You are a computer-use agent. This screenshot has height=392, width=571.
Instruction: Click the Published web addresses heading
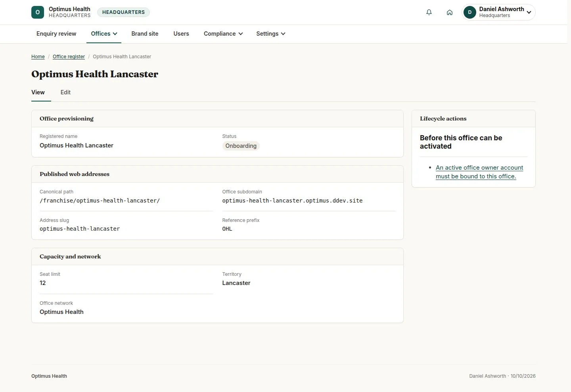(75, 174)
